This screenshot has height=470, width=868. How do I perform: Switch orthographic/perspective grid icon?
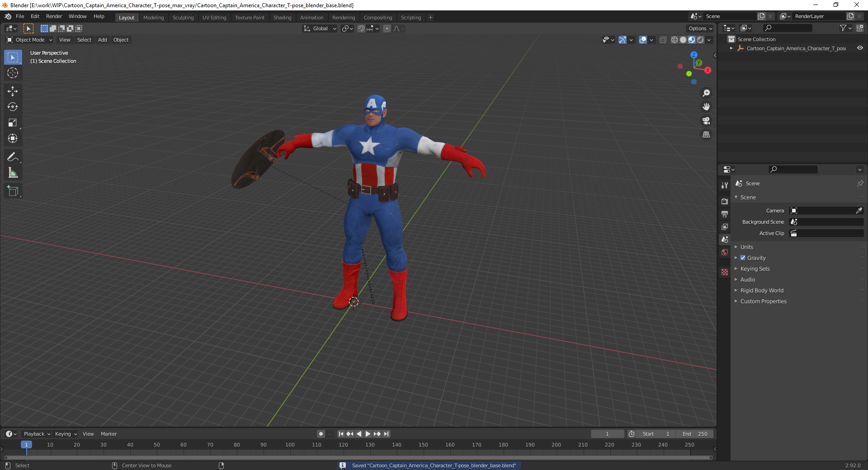pyautogui.click(x=706, y=135)
